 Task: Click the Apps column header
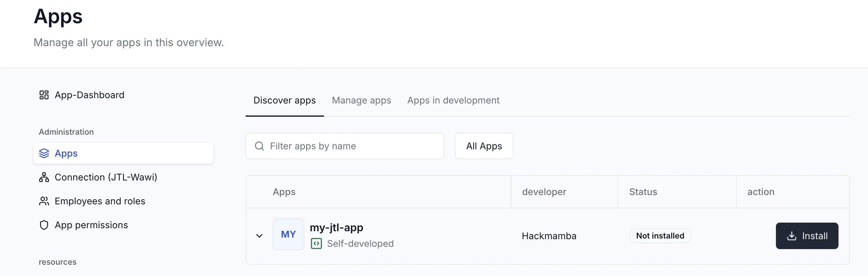tap(284, 192)
